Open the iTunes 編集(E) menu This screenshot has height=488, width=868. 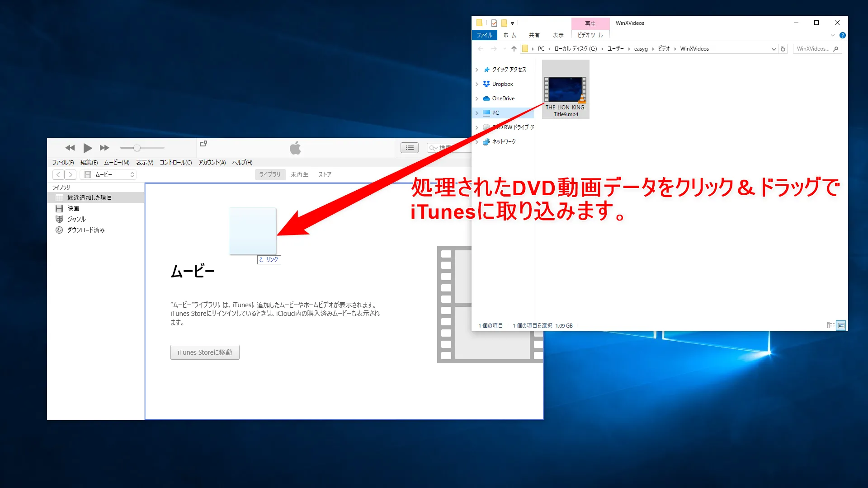click(x=89, y=163)
